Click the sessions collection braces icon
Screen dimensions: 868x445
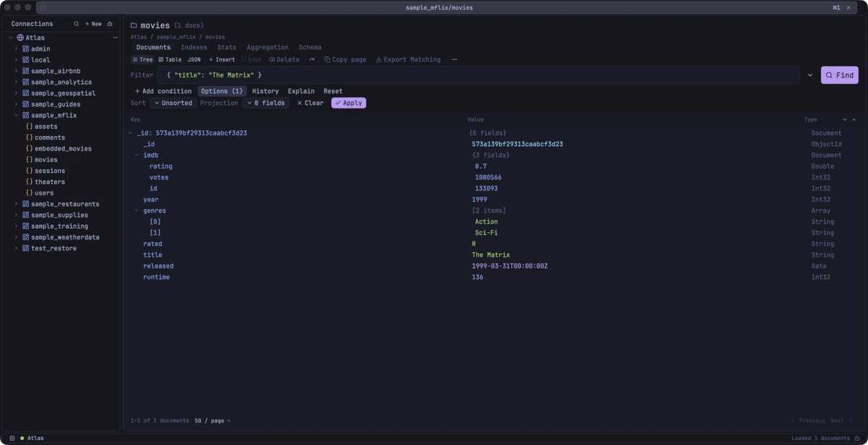pos(29,171)
